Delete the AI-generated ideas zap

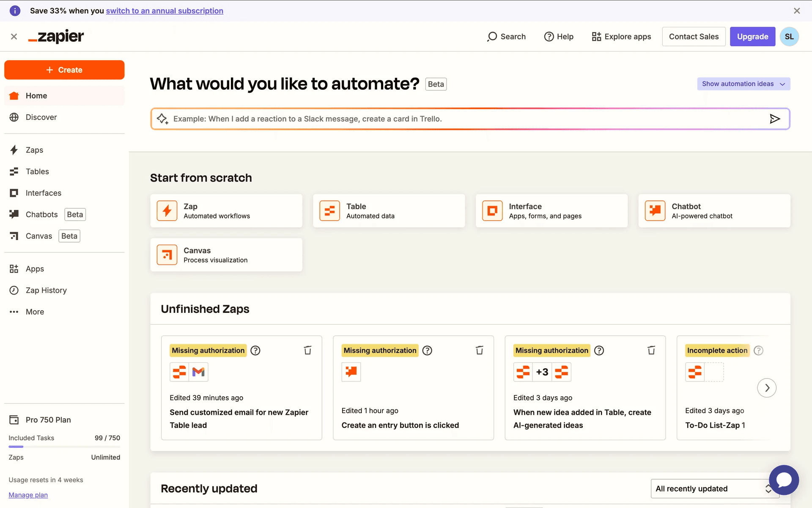point(651,350)
